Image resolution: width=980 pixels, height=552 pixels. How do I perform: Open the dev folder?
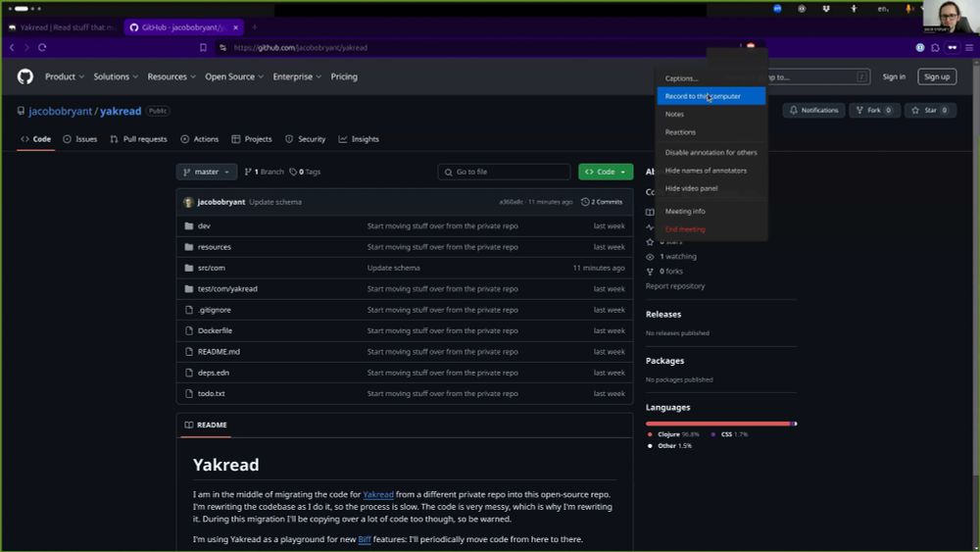click(x=204, y=226)
